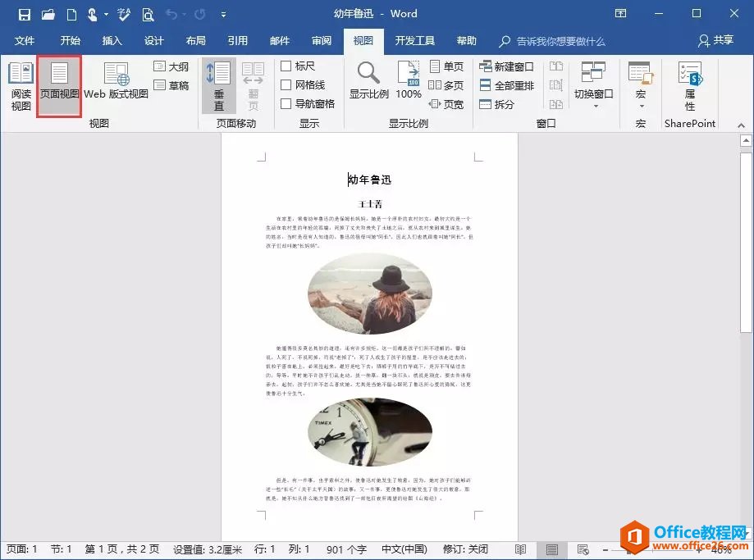This screenshot has height=560, width=754.
Task: Click the Read Mode icon in the status bar
Action: (x=521, y=549)
